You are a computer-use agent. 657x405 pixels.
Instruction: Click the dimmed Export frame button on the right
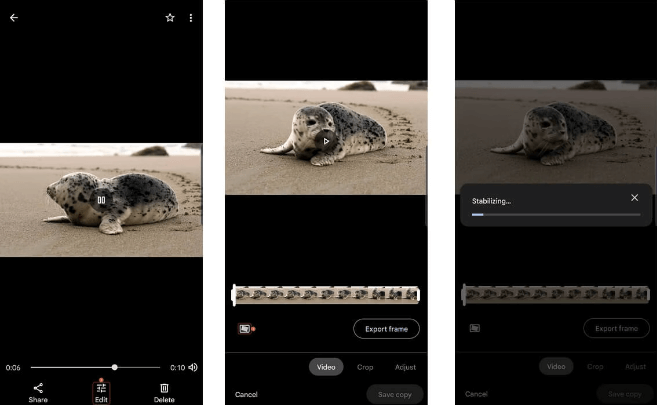click(x=616, y=328)
